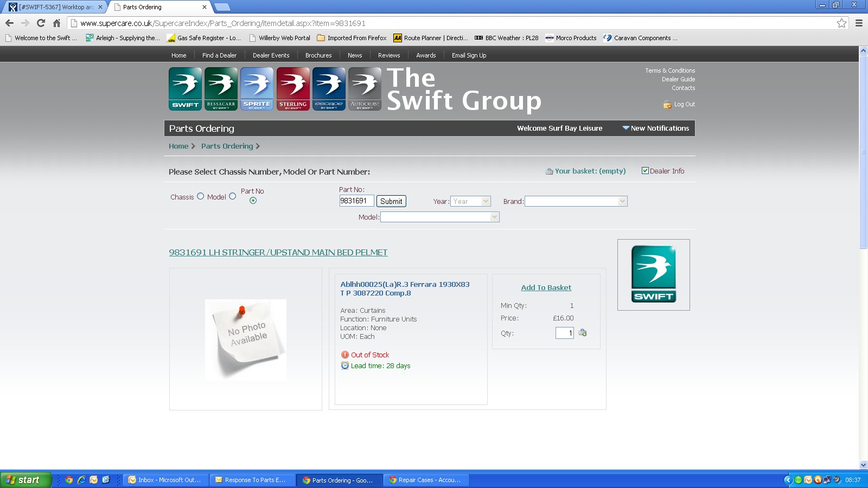This screenshot has width=868, height=488.
Task: Go back using the browser back arrow
Action: (x=9, y=23)
